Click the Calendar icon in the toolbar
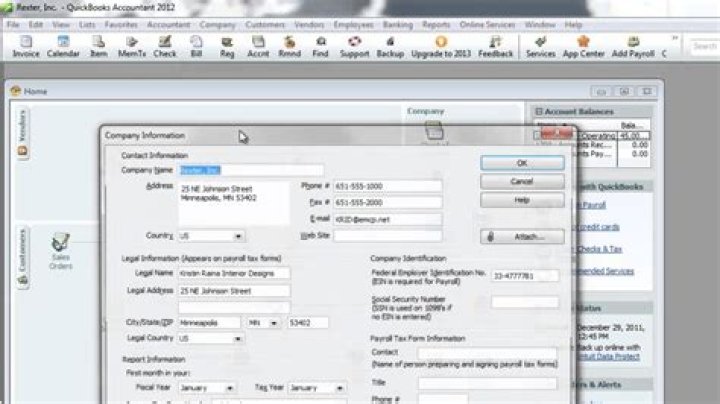 pyautogui.click(x=63, y=45)
